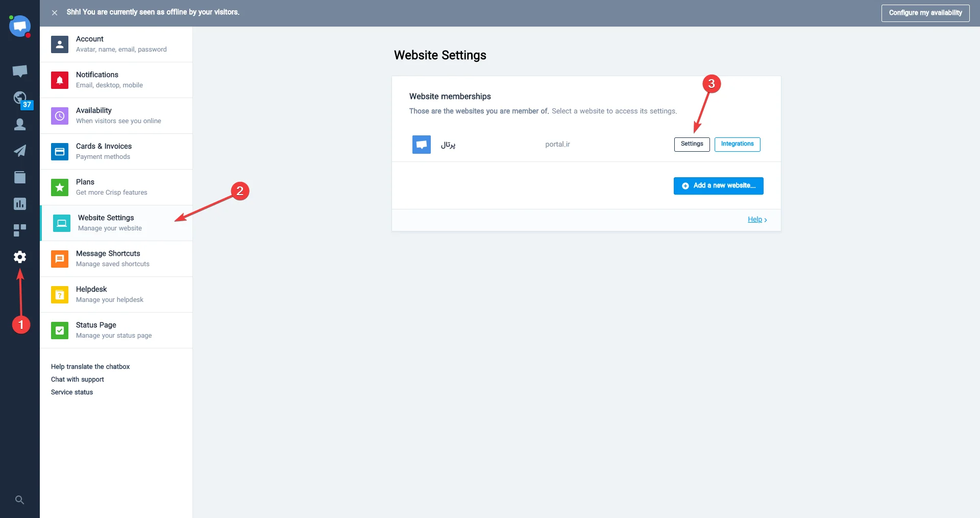Open the plugins grid icon
Screen dimensions: 980x518
pos(20,230)
